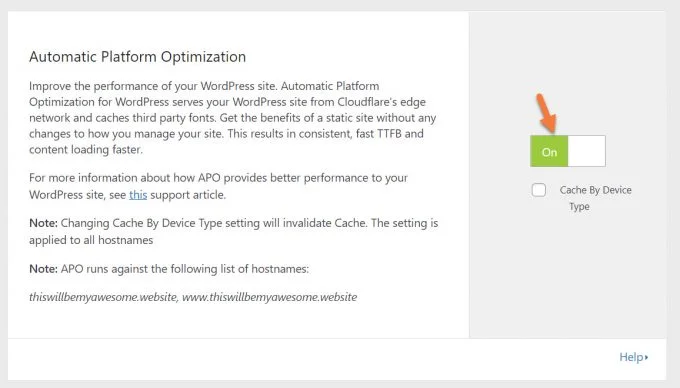
Task: Click the white half of the APO switch
Action: [x=587, y=151]
